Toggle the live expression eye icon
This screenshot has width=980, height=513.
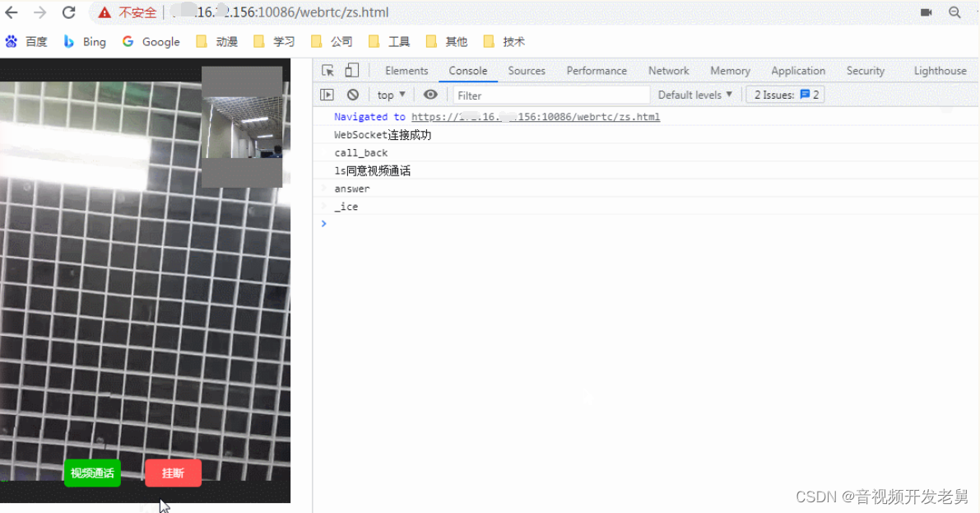pyautogui.click(x=430, y=95)
